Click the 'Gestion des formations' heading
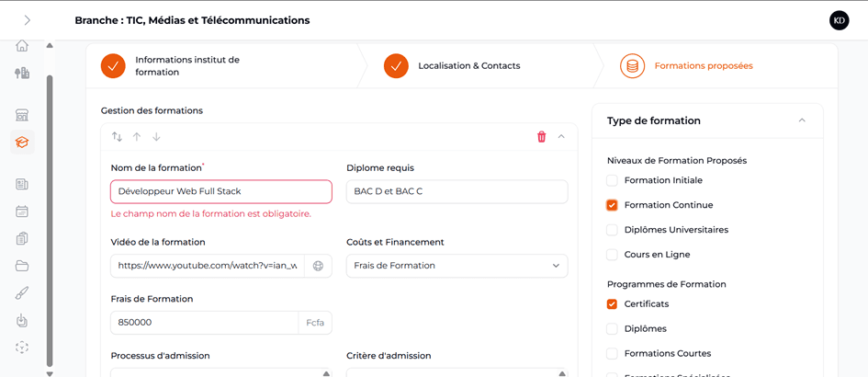The image size is (868, 377). coord(152,110)
